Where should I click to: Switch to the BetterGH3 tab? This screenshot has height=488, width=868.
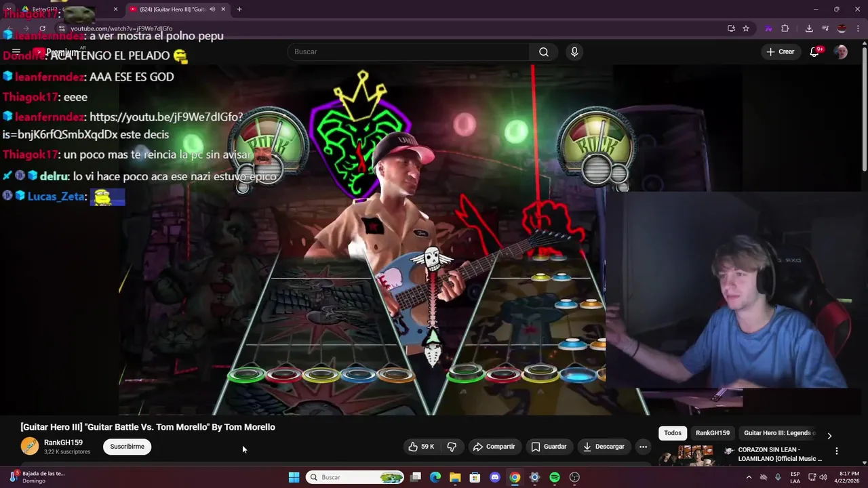(70, 9)
